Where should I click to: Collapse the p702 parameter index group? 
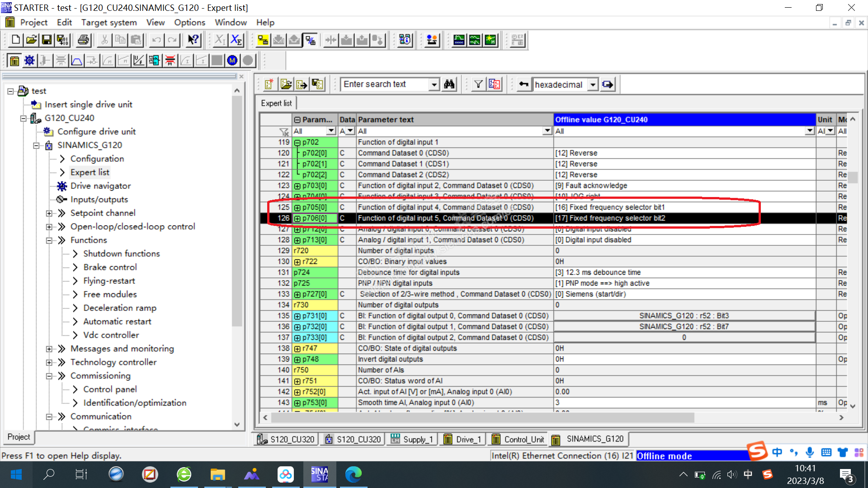pos(297,142)
